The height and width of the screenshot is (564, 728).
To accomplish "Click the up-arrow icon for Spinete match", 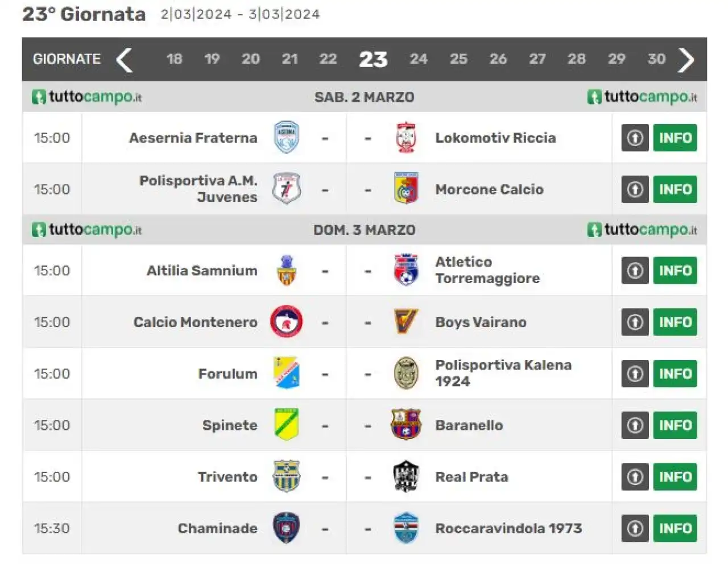I will click(x=635, y=425).
